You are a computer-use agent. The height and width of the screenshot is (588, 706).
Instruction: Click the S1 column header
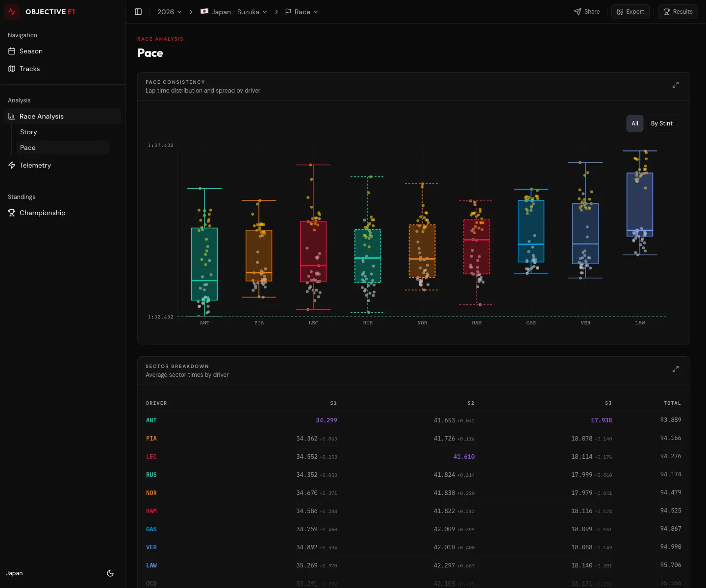(x=333, y=403)
